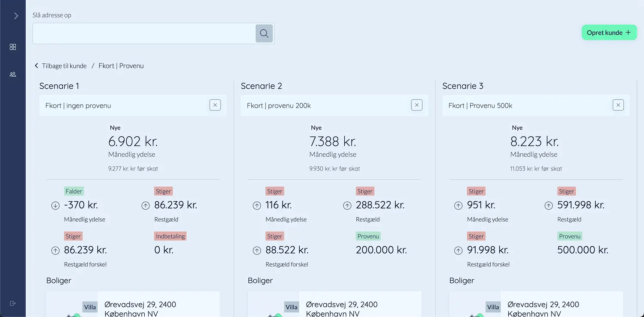Click the logout icon at sidebar bottom
Screen dimensions: 644x317
13,303
